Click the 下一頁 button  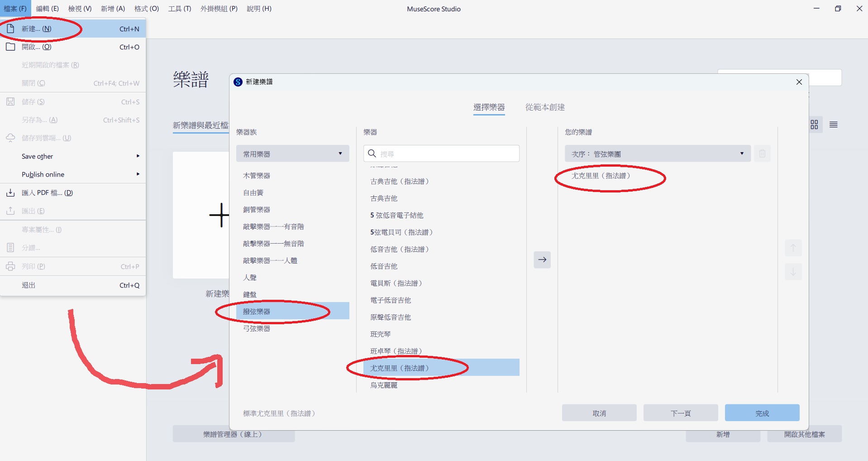tap(680, 413)
